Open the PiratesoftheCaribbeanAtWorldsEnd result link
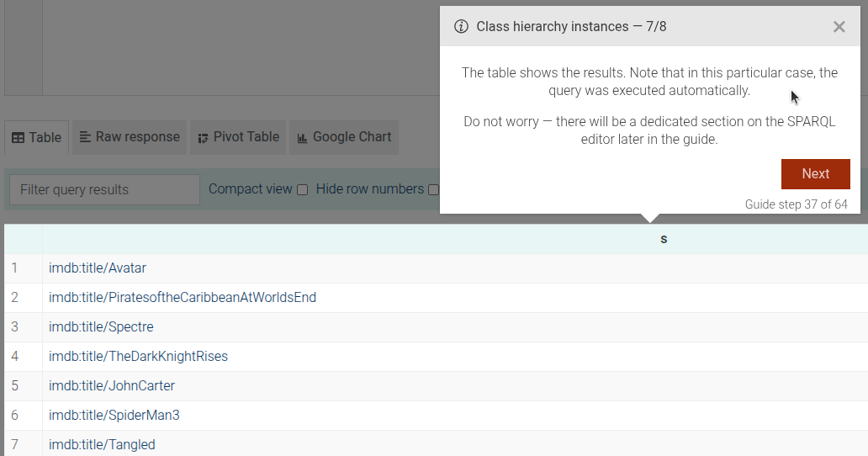The width and height of the screenshot is (868, 456). 183,298
